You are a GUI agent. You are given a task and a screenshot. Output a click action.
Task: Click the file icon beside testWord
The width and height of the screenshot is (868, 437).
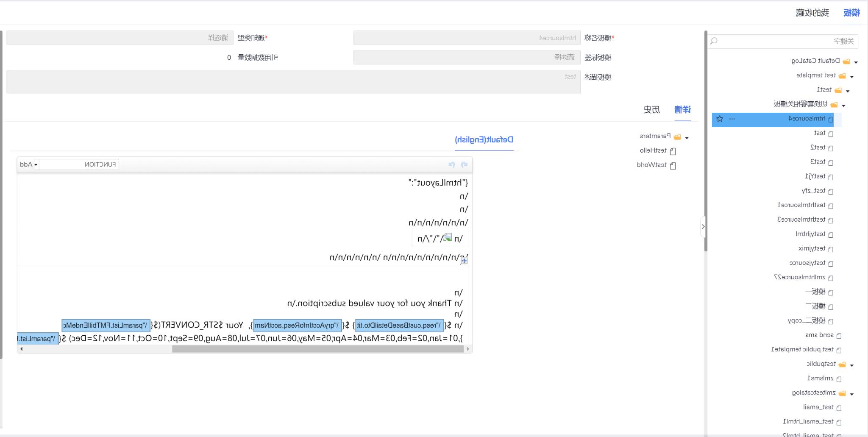673,165
